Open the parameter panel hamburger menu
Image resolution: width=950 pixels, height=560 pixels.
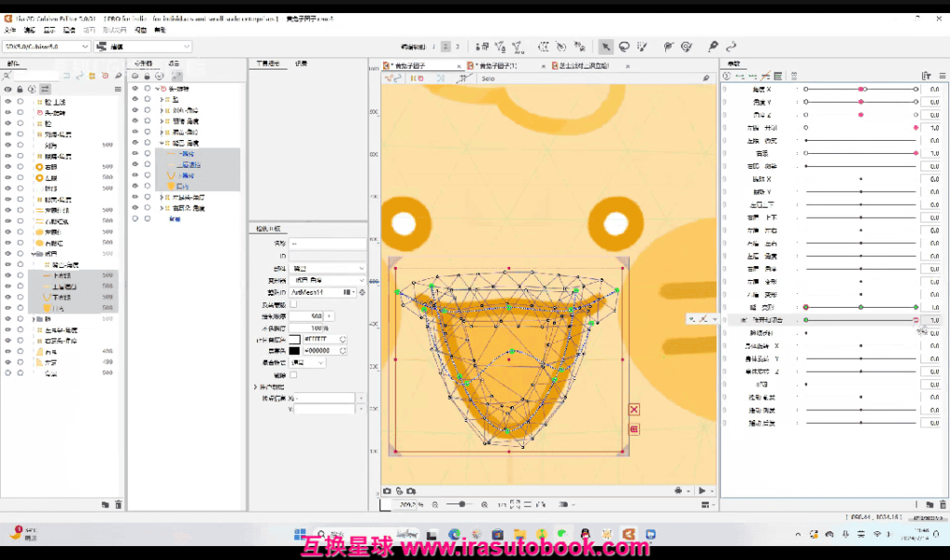(x=943, y=76)
